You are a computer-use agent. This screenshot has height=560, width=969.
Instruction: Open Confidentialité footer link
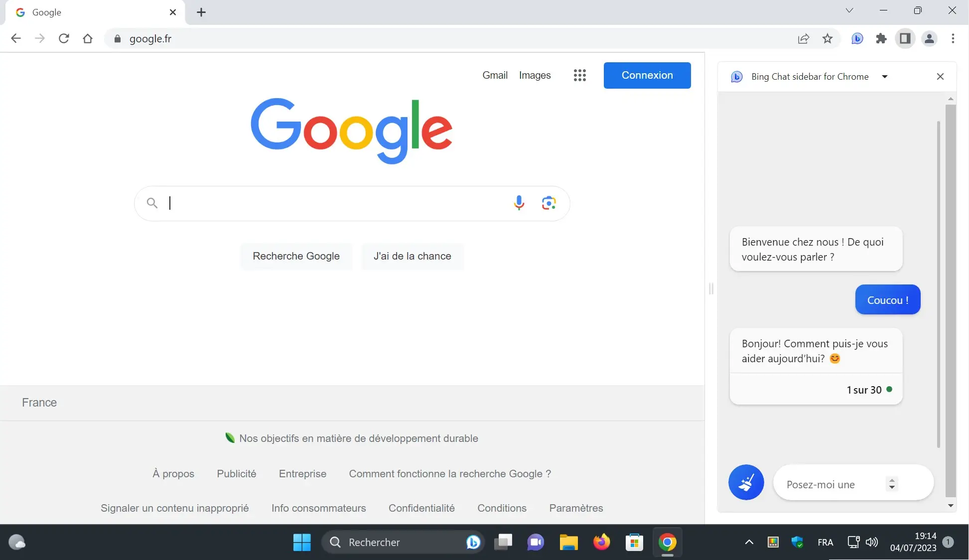(421, 508)
